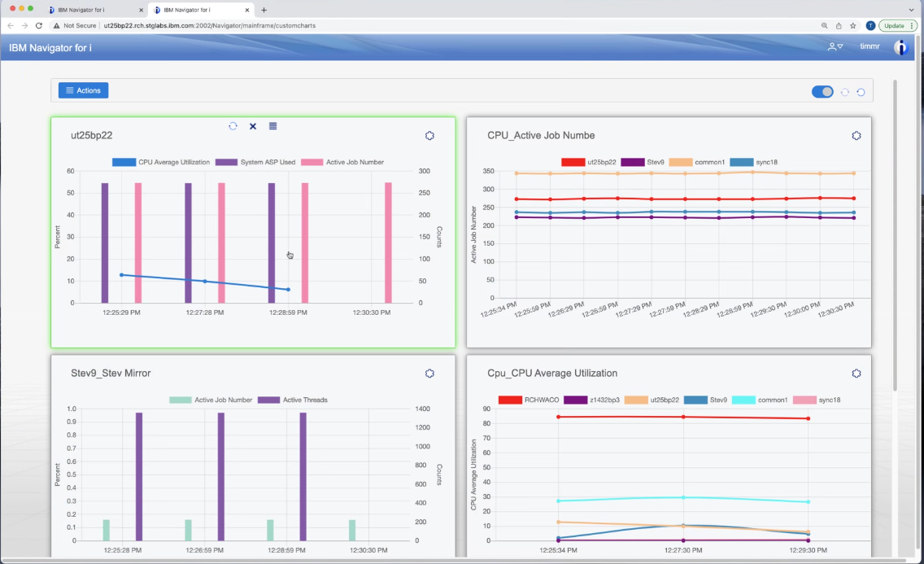Open settings gear on Cpu_CPU Average Utilization card
The width and height of the screenshot is (924, 564).
point(856,374)
